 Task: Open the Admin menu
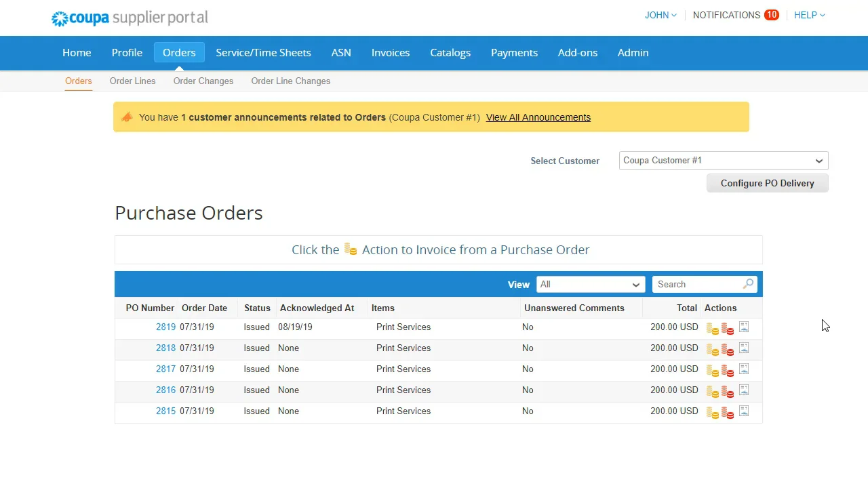point(633,53)
